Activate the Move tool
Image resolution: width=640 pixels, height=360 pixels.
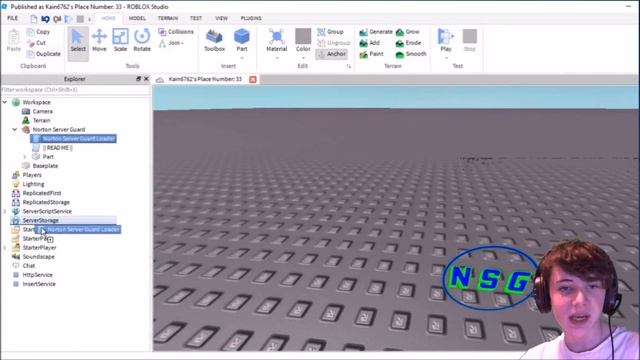click(x=99, y=41)
